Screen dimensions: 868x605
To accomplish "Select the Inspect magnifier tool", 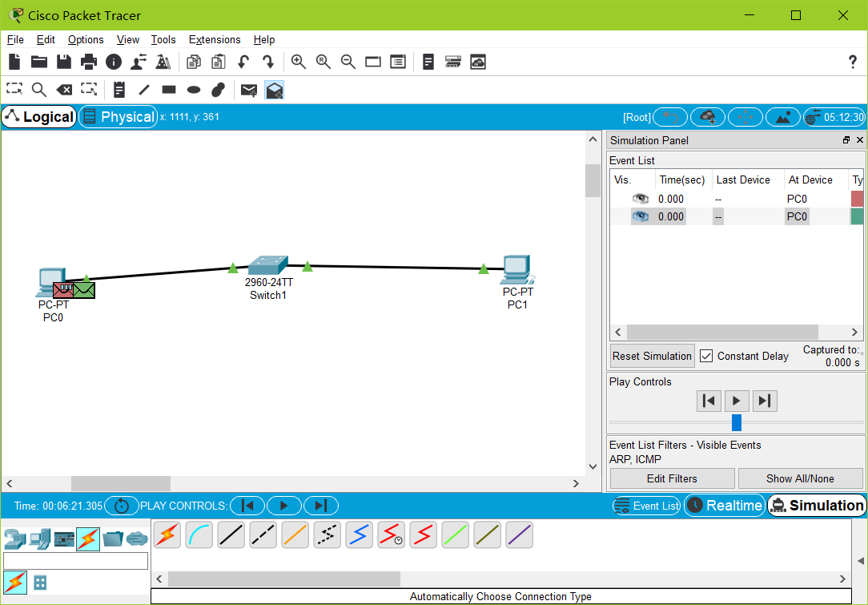I will 38,90.
